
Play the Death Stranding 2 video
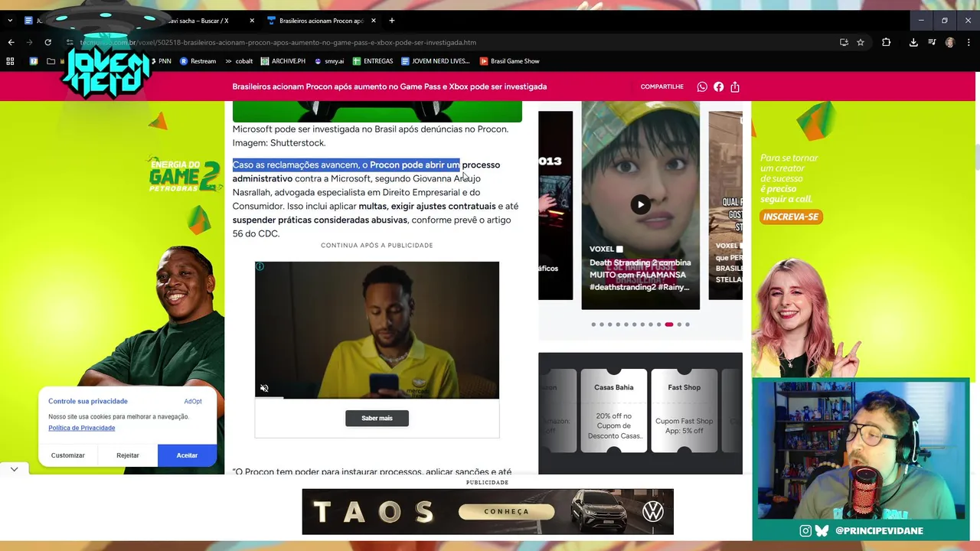coord(640,204)
